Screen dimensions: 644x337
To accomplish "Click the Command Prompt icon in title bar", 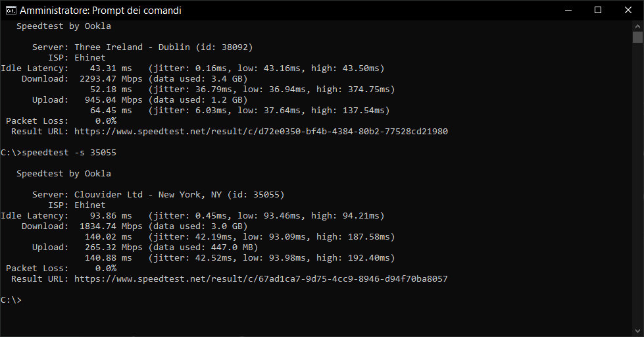I will (x=11, y=11).
